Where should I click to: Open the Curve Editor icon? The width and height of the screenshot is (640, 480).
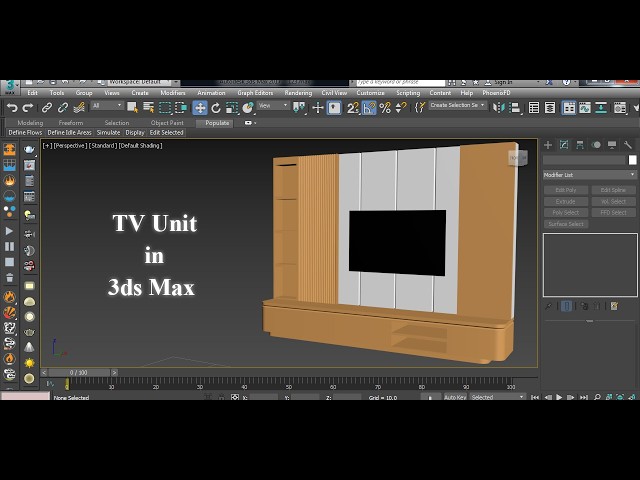[x=585, y=108]
